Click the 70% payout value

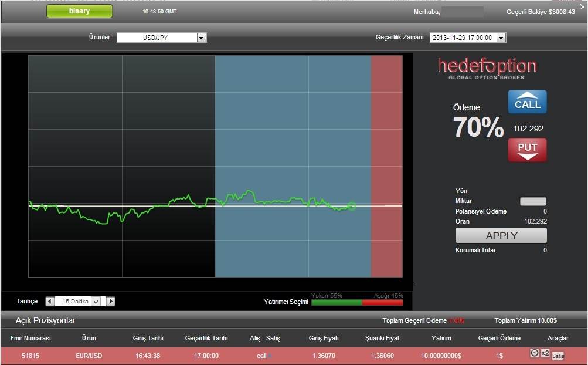click(478, 127)
